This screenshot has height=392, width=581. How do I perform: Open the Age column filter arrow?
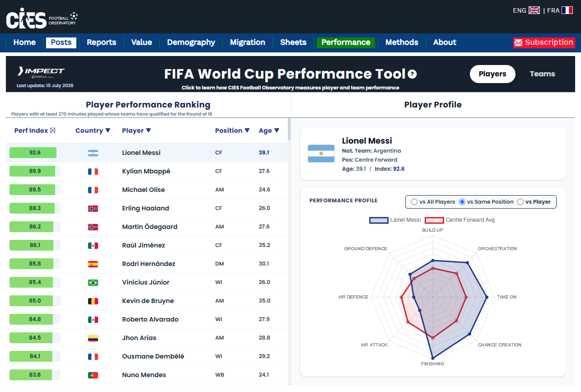tap(276, 131)
